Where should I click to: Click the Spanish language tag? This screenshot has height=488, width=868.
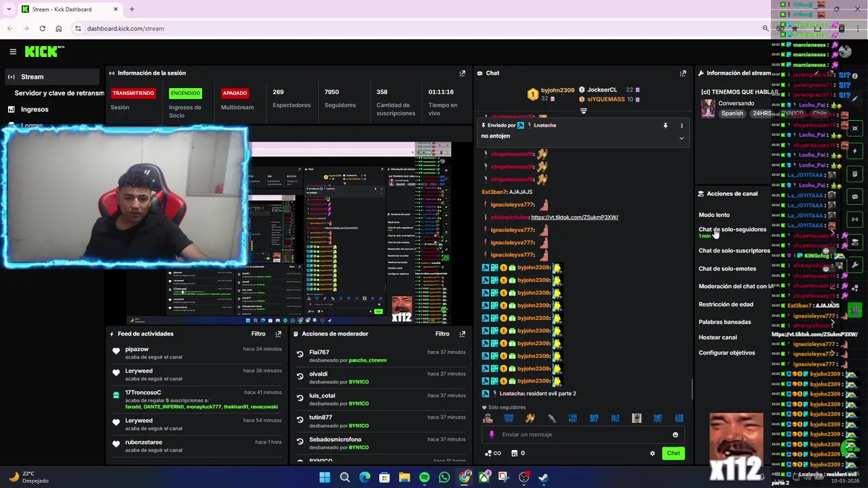[732, 114]
